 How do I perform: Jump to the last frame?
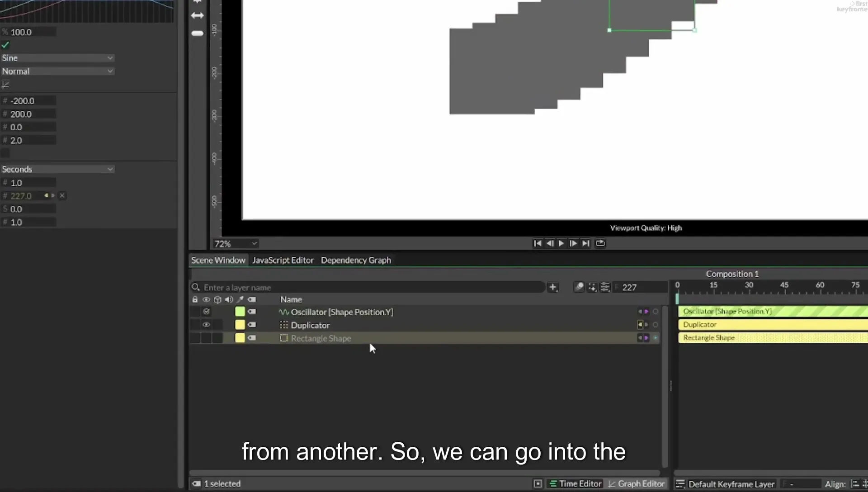[x=586, y=243]
